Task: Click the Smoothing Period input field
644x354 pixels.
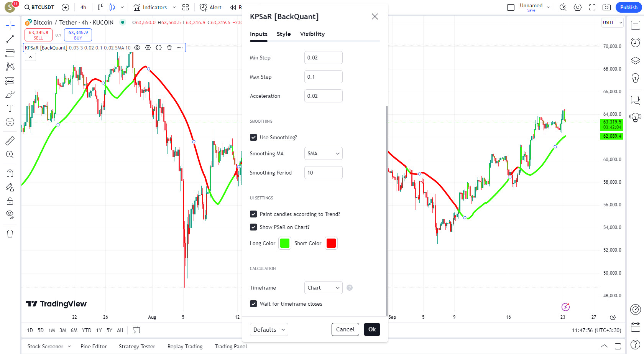Action: pyautogui.click(x=323, y=173)
